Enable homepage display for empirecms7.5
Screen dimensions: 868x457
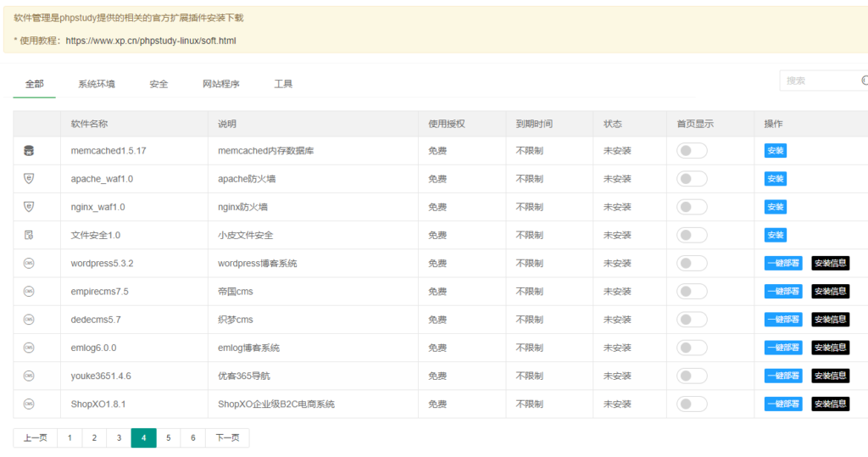pyautogui.click(x=692, y=292)
